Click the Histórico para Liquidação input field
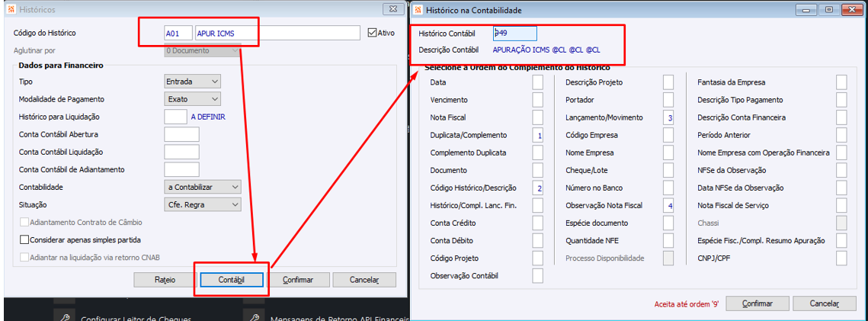Image resolution: width=868 pixels, height=321 pixels. point(176,117)
